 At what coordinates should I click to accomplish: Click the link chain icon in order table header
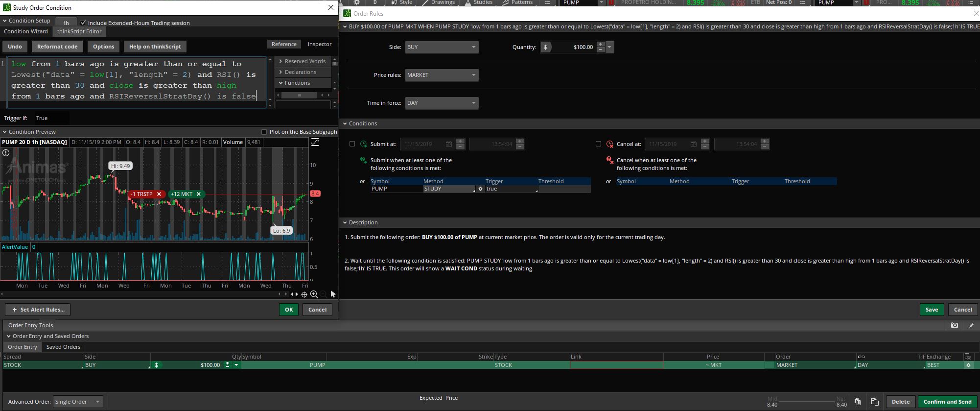pos(861,357)
